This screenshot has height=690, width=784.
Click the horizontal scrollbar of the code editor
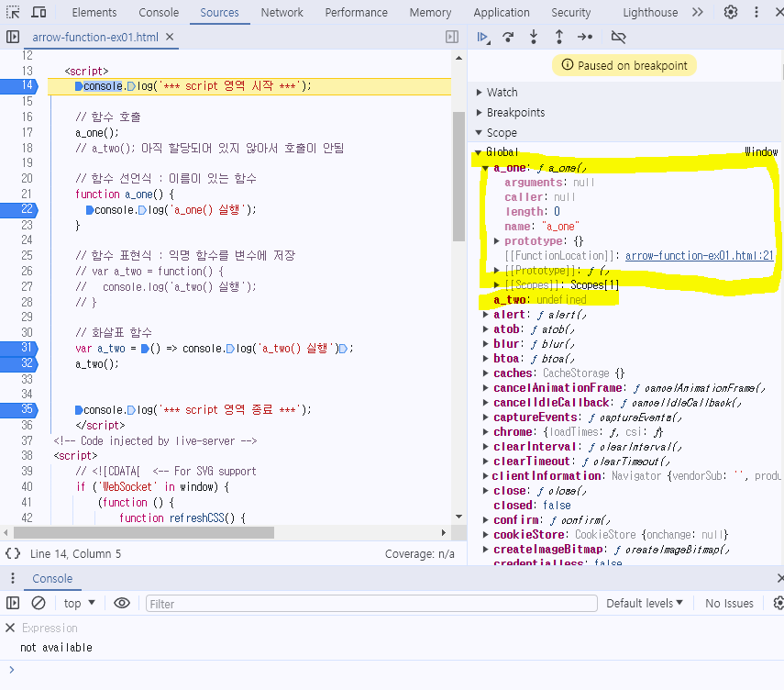tap(143, 533)
